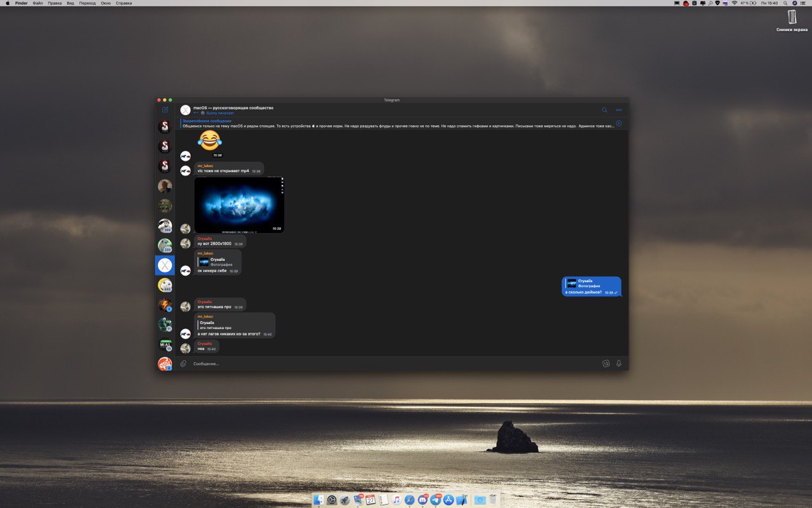Open Wi-Fi status in menu bar
The width and height of the screenshot is (812, 508).
click(x=734, y=3)
